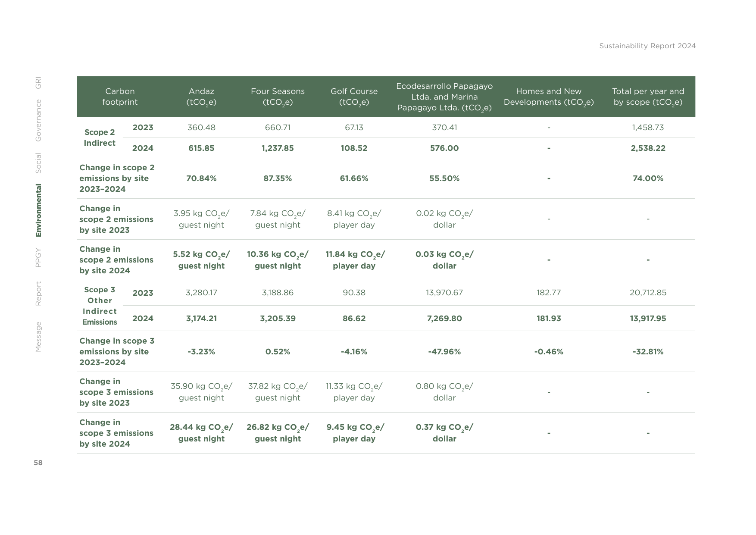
Task: Select the Total per year and by scope header
Action: point(648,97)
